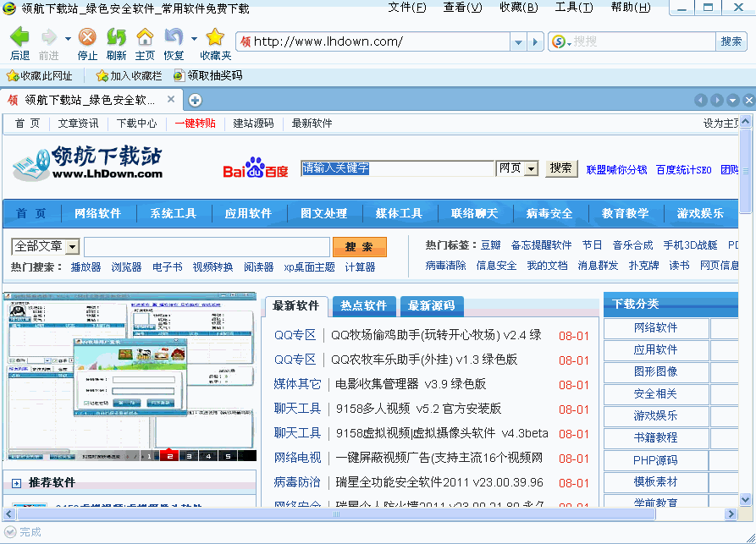Click the 联盟喊你分钱 link
Image resolution: width=756 pixels, height=544 pixels.
[x=616, y=169]
